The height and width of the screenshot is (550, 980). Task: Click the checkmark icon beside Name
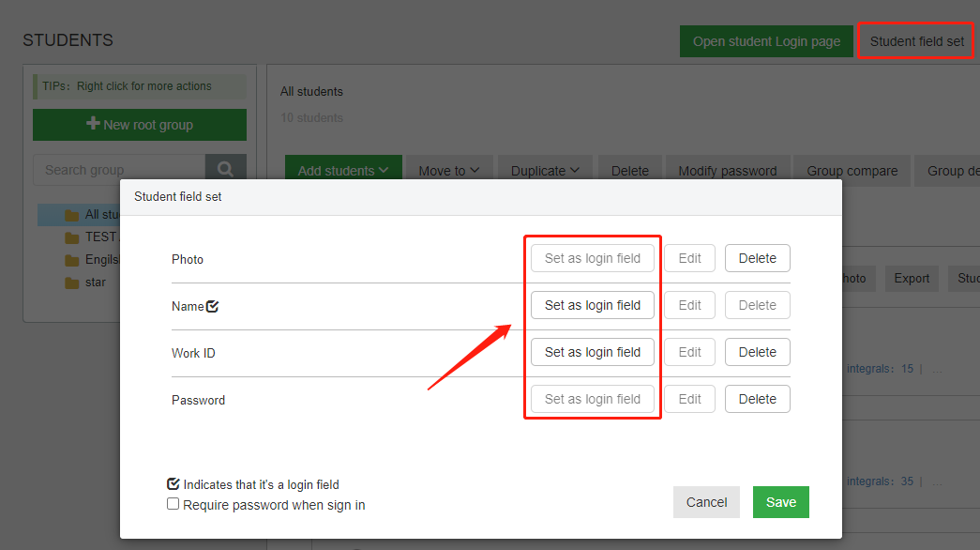pos(213,306)
